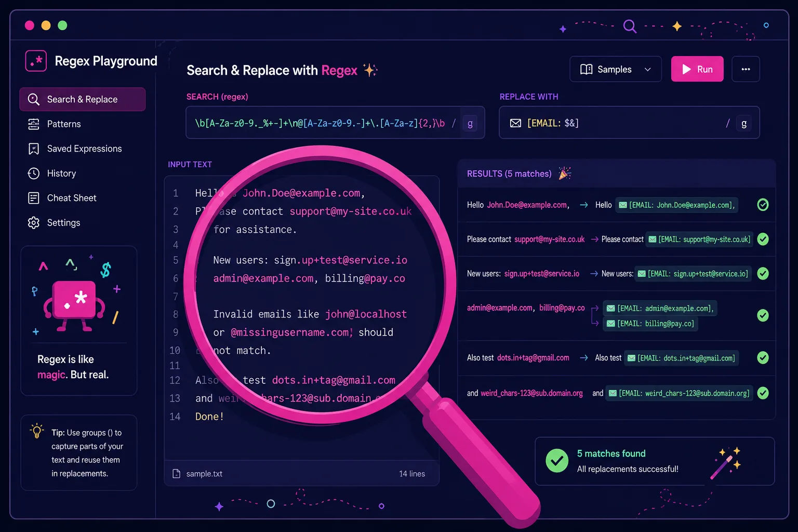Click the envelope icon in the replace field

[x=515, y=123]
